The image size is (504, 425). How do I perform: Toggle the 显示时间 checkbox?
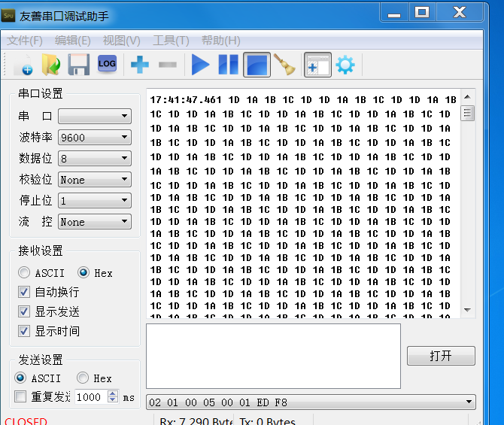pos(25,331)
